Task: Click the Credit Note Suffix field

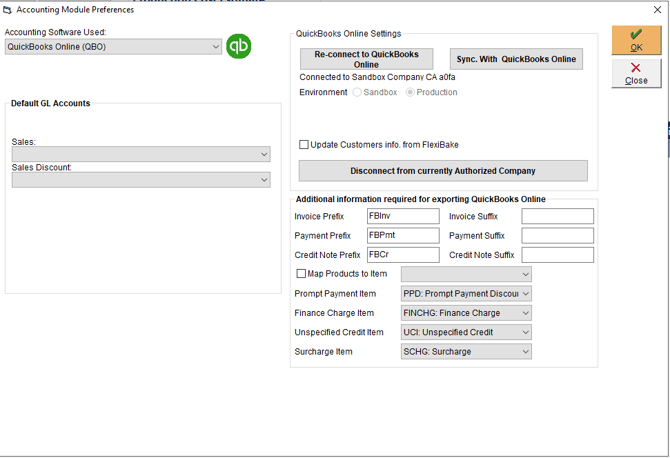Action: coord(558,255)
